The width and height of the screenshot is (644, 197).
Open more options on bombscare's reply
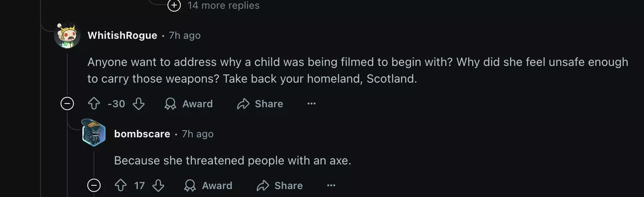tap(331, 185)
